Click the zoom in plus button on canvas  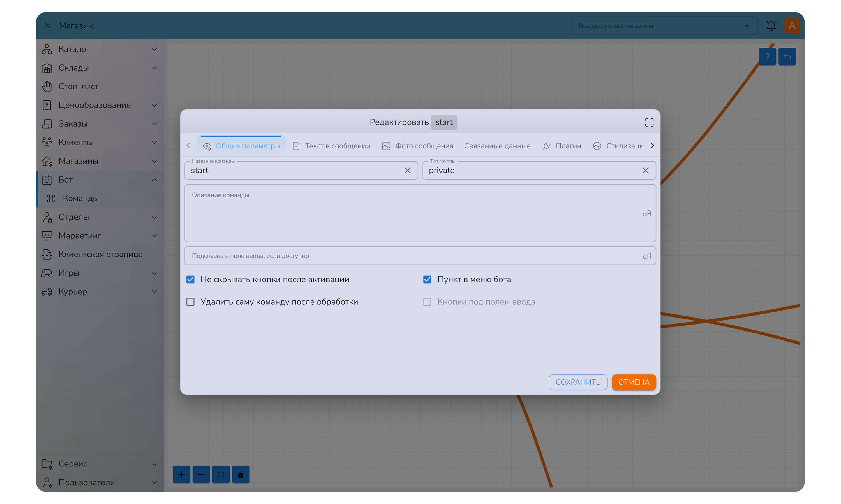tap(182, 474)
